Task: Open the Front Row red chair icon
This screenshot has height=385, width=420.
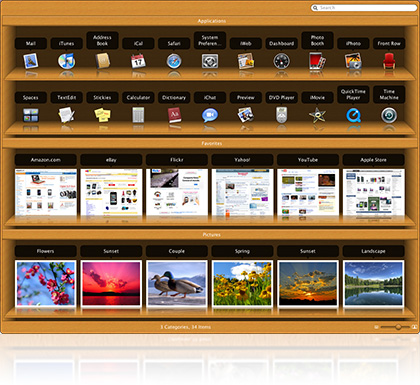Action: (389, 61)
